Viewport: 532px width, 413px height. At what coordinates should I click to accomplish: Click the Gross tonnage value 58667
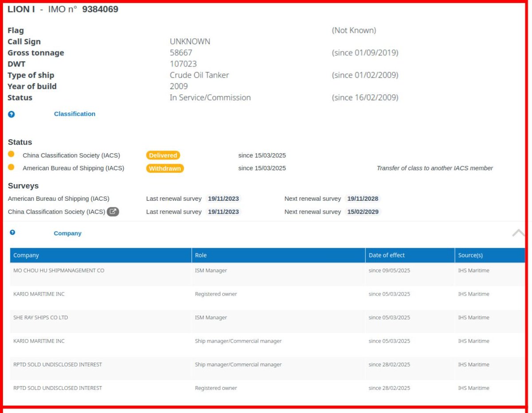point(181,53)
